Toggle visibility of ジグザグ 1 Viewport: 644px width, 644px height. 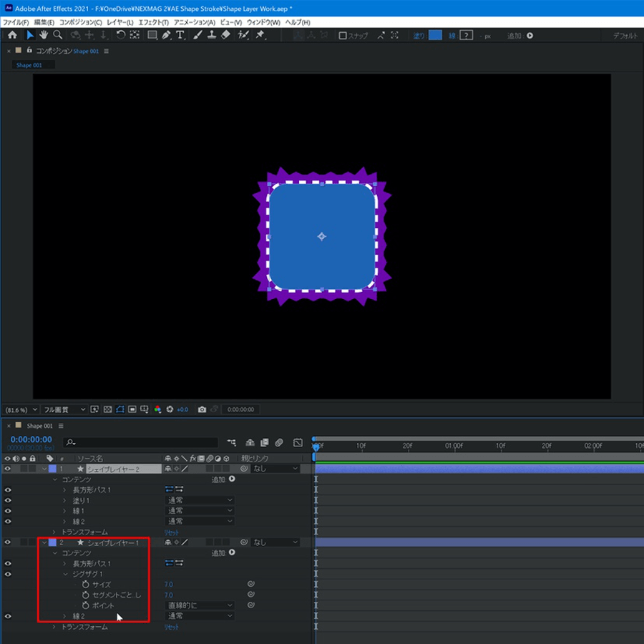[8, 574]
